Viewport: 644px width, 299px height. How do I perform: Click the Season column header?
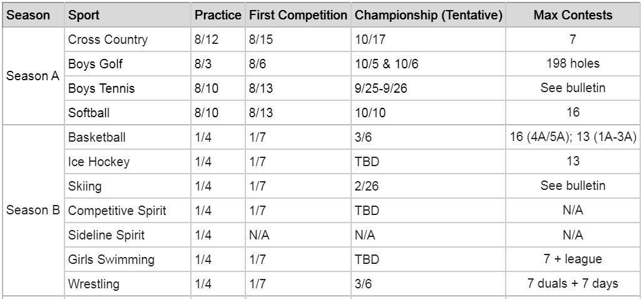pyautogui.click(x=28, y=14)
